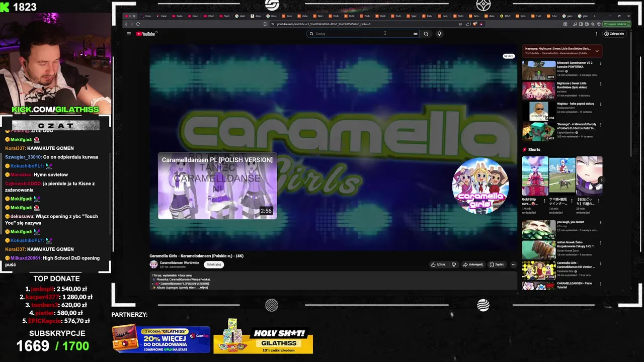Viewport: 644px width, 362px height.
Task: Open the YouTube guide hamburger menu
Action: (129, 34)
